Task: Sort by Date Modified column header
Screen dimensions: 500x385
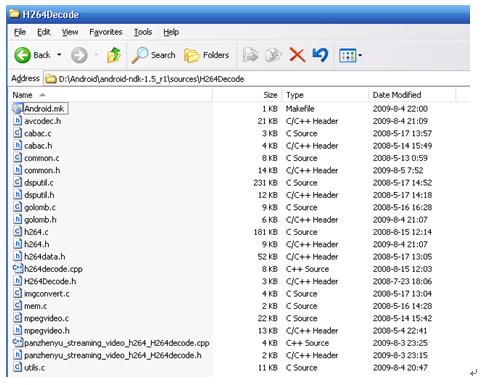Action: click(x=412, y=95)
